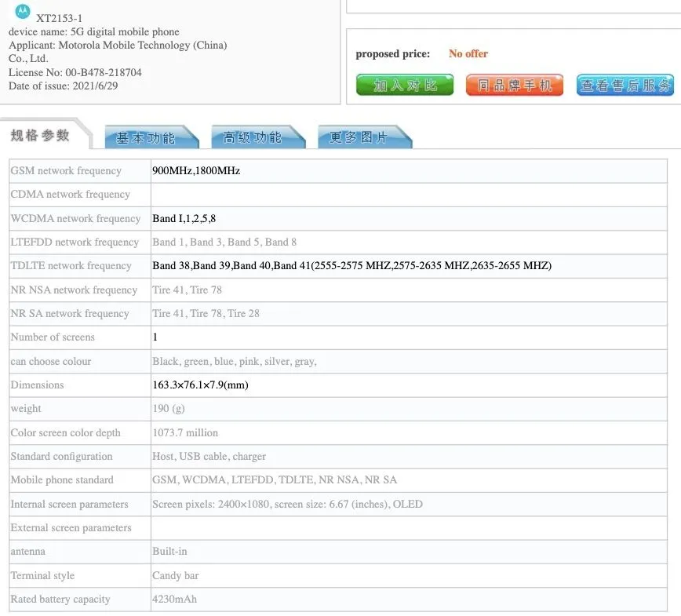Click the orange No offer price text
The image size is (681, 616).
tap(468, 54)
